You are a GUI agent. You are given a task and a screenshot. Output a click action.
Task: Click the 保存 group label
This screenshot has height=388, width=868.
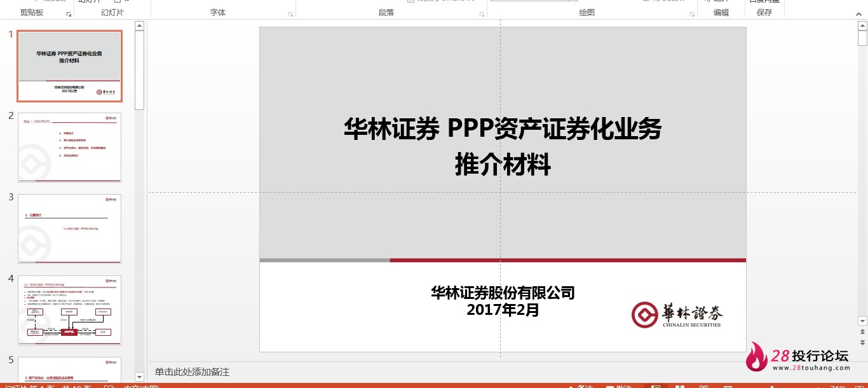(764, 13)
